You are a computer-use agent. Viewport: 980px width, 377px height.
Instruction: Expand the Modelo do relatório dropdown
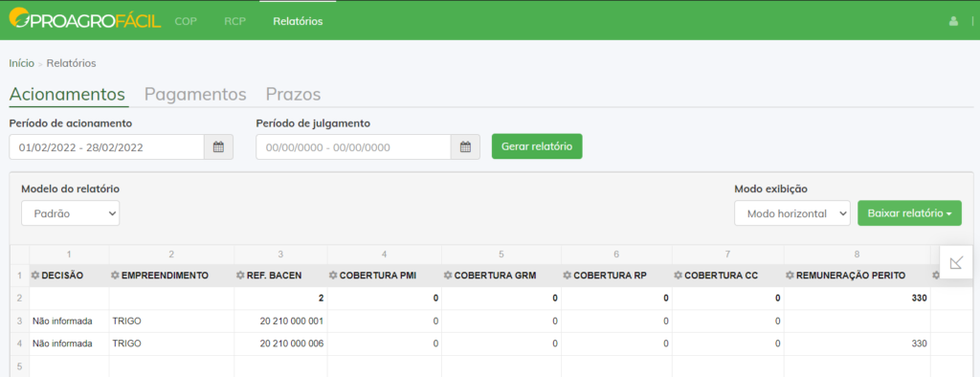coord(71,213)
